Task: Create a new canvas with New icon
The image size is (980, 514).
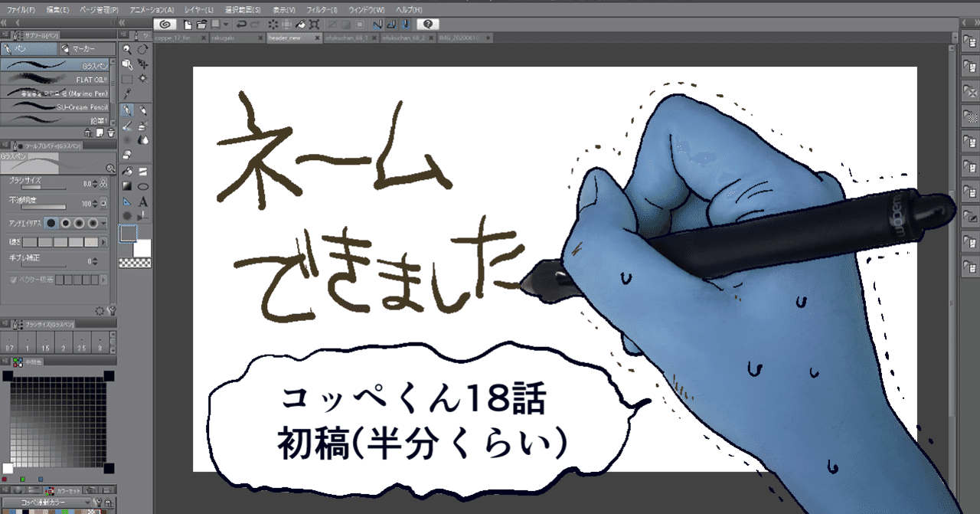Action: [x=188, y=25]
